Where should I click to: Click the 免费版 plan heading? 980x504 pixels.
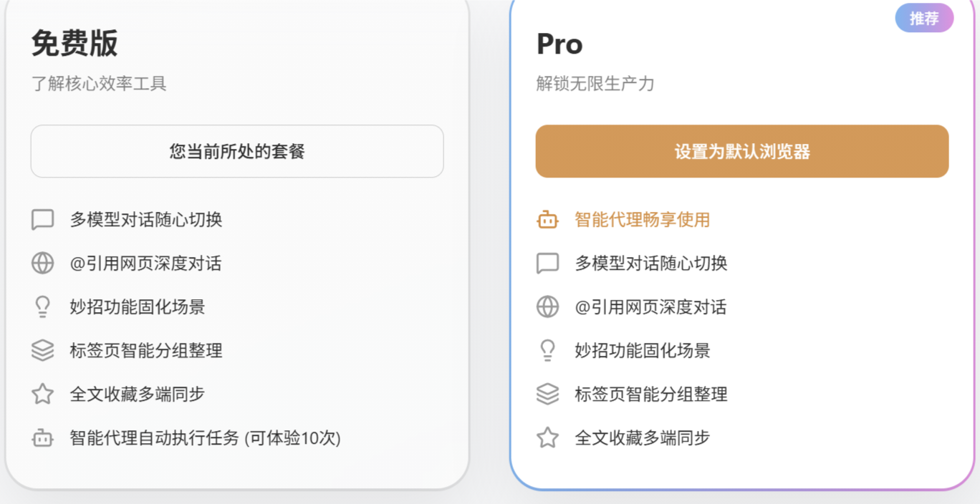75,44
